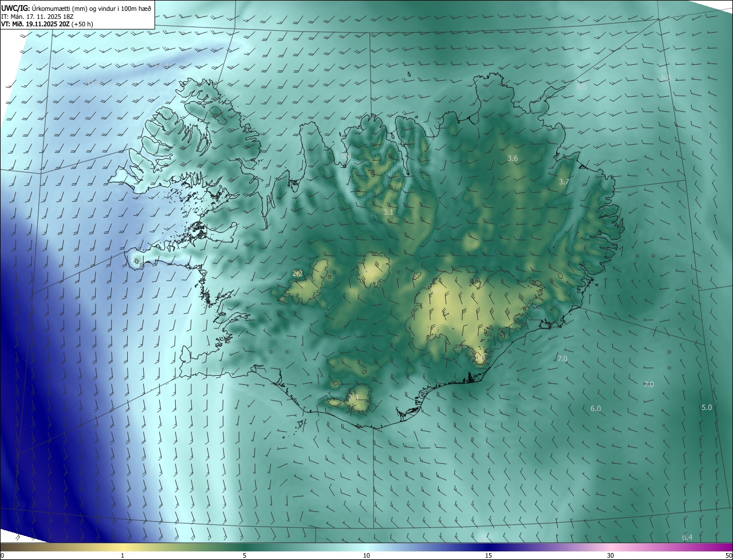The width and height of the screenshot is (733, 560).
Task: Click the 3.7 value label on the map
Action: tap(564, 182)
